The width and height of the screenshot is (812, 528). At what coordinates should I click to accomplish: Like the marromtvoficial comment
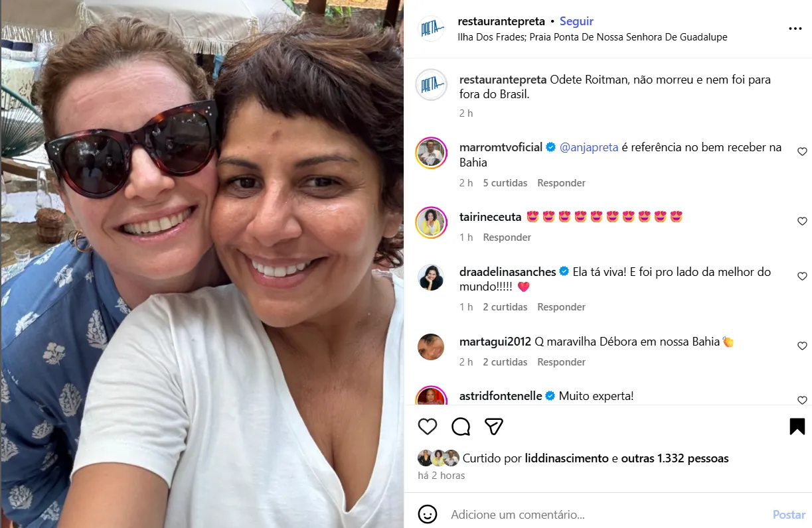click(802, 152)
